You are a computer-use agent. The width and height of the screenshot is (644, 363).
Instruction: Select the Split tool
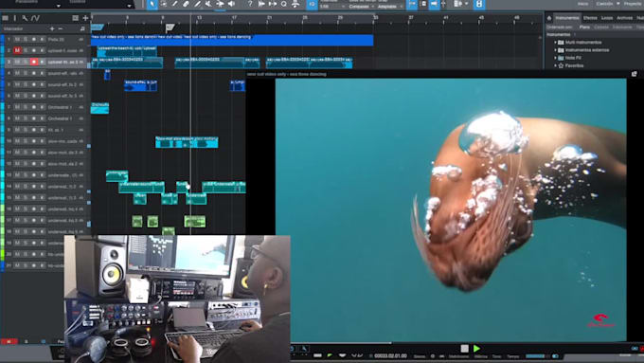click(x=175, y=4)
